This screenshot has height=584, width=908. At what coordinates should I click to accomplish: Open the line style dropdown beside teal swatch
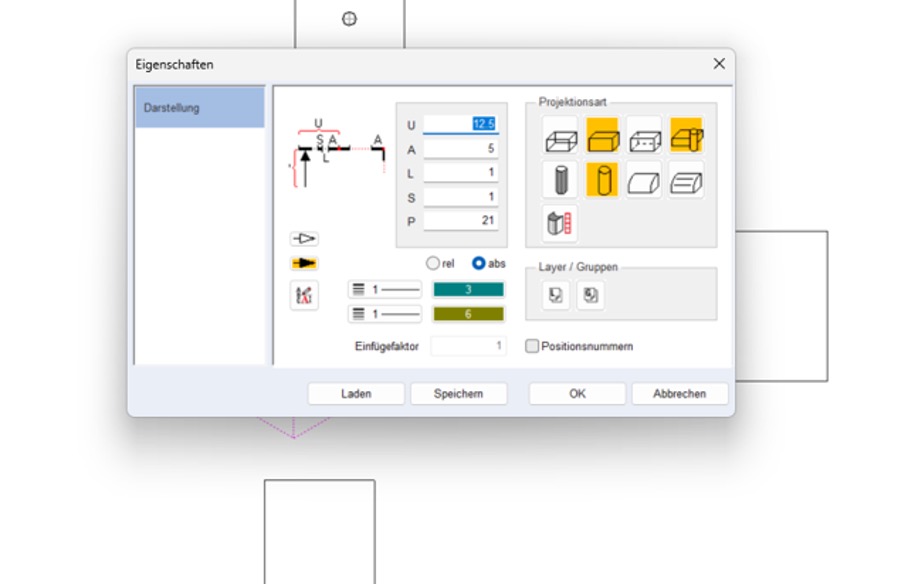[x=385, y=290]
